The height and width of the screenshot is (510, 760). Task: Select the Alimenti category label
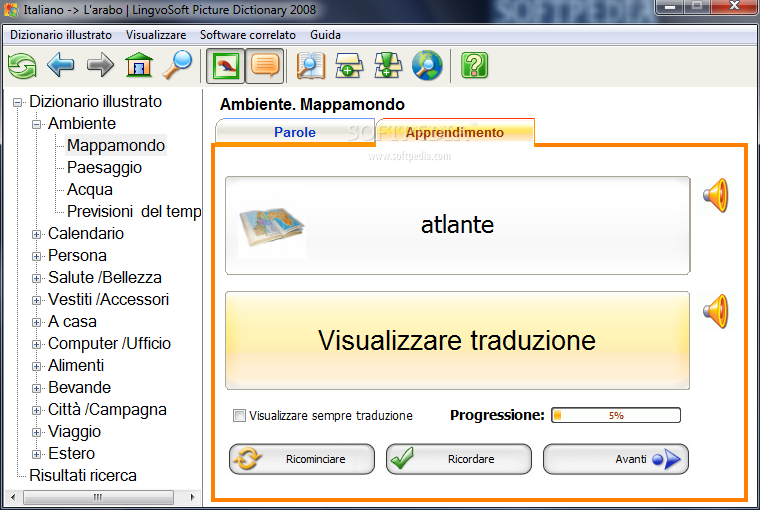pyautogui.click(x=76, y=366)
